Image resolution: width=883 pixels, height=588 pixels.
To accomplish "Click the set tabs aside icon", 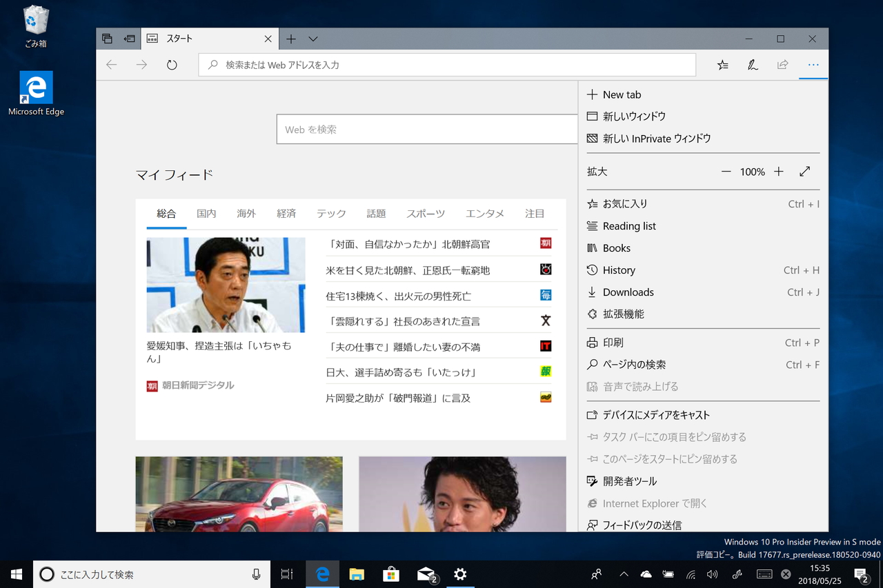I will point(129,39).
